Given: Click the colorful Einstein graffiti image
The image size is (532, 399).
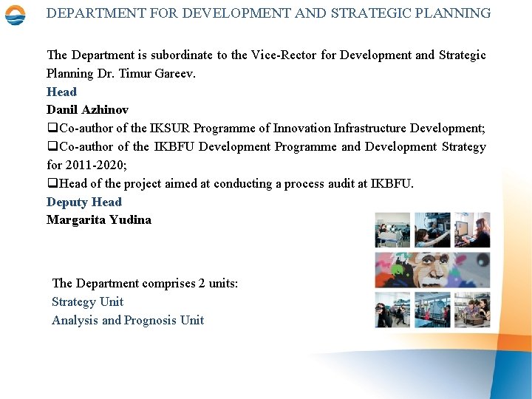Looking at the screenshot, I should pyautogui.click(x=432, y=270).
